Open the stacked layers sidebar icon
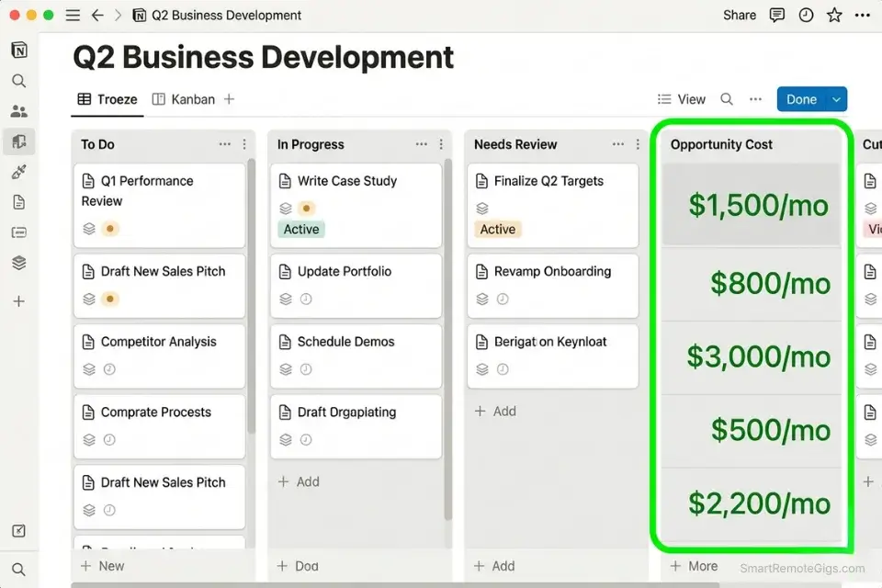The image size is (882, 588). [x=19, y=263]
